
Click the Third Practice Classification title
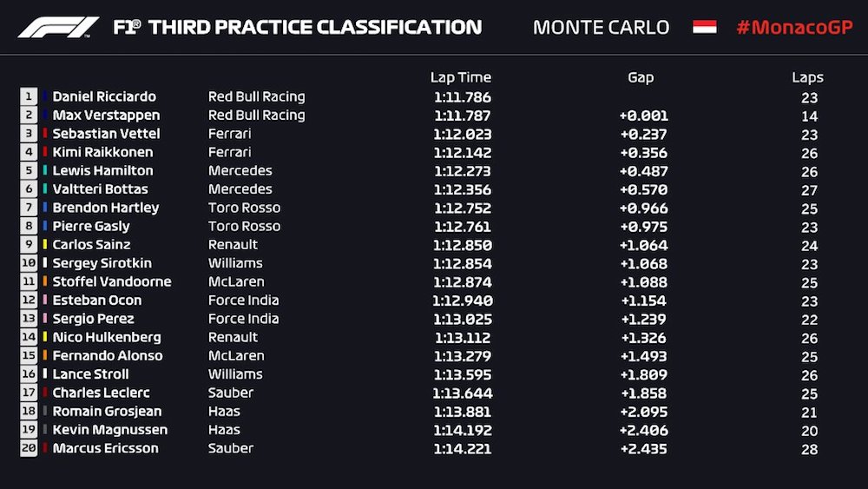pos(298,27)
